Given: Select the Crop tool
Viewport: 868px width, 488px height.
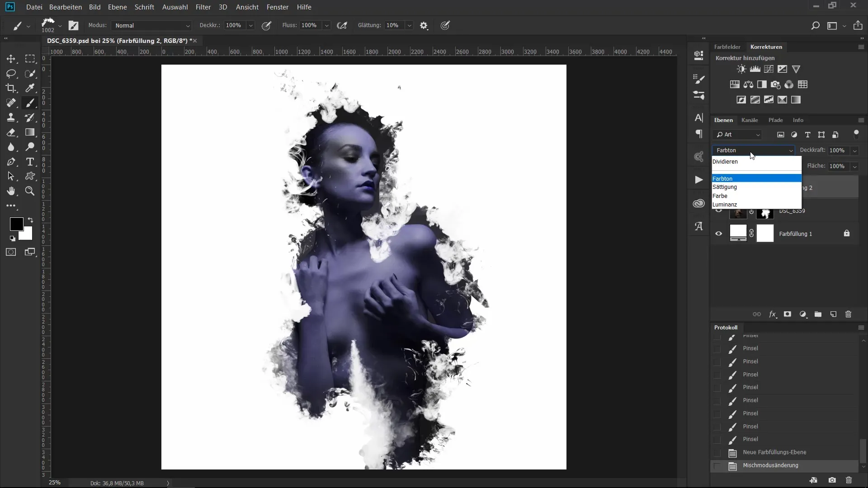Looking at the screenshot, I should (11, 88).
